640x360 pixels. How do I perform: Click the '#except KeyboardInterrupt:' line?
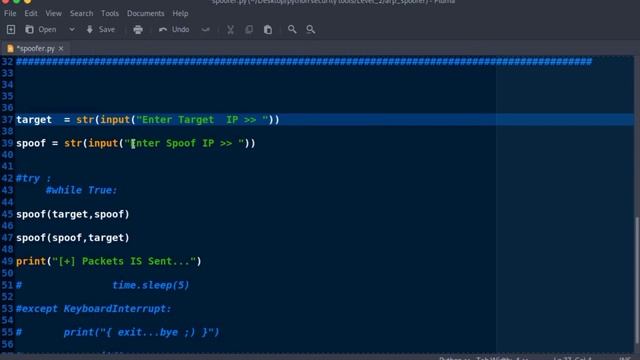(x=93, y=309)
